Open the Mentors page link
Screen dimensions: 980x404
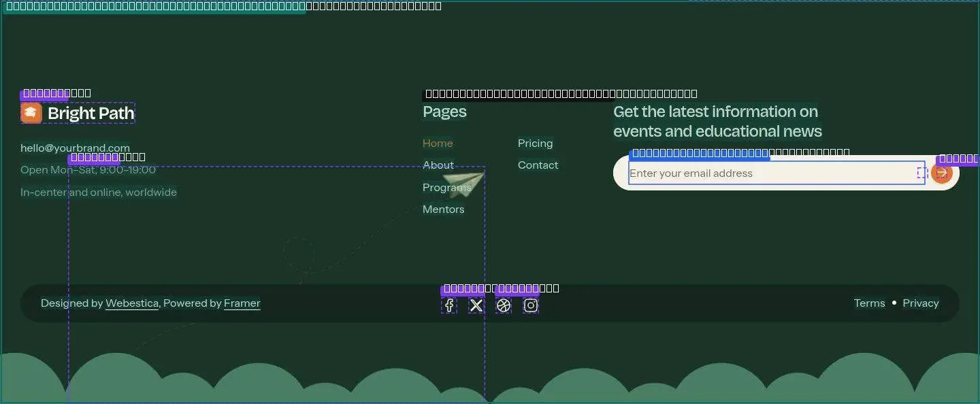coord(444,209)
